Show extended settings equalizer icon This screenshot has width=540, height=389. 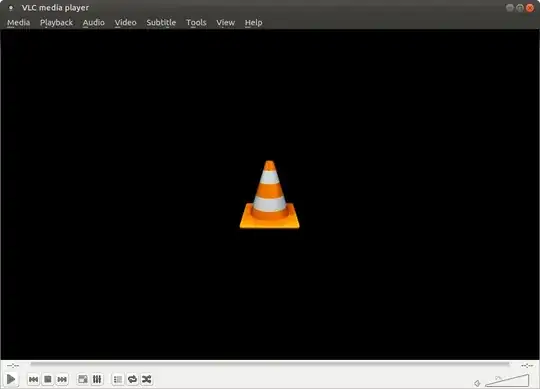pos(97,379)
